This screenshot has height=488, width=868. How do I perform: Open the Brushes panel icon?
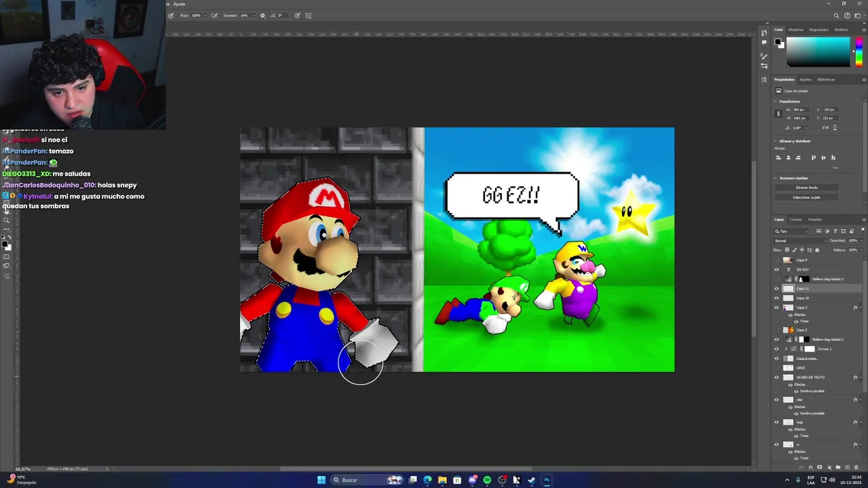[x=764, y=57]
